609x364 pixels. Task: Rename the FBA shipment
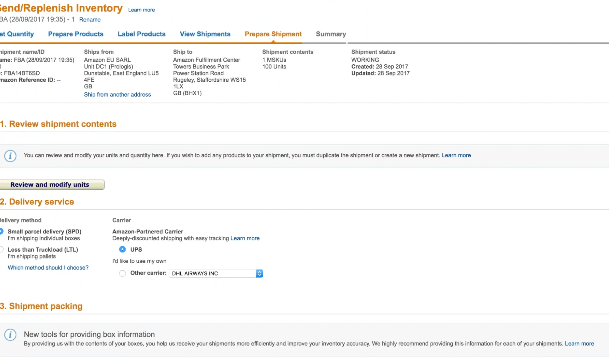(90, 19)
